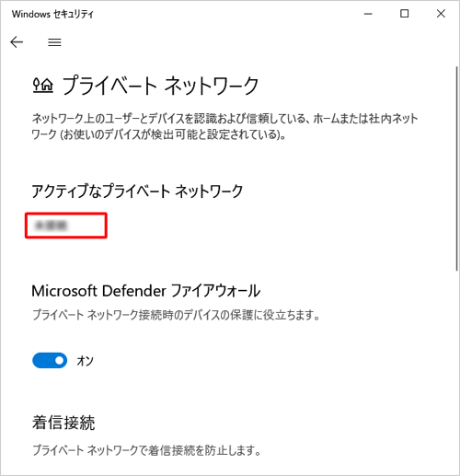
Task: Click the オン label beside the toggle
Action: (85, 361)
